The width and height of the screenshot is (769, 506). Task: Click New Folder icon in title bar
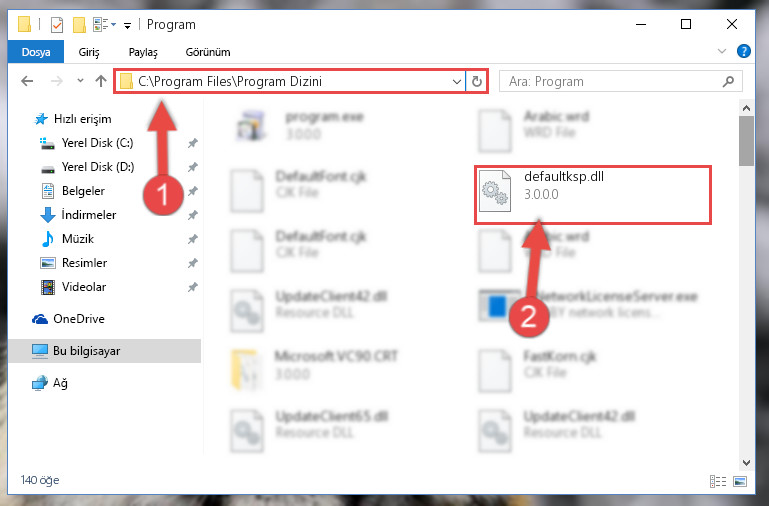pos(79,25)
